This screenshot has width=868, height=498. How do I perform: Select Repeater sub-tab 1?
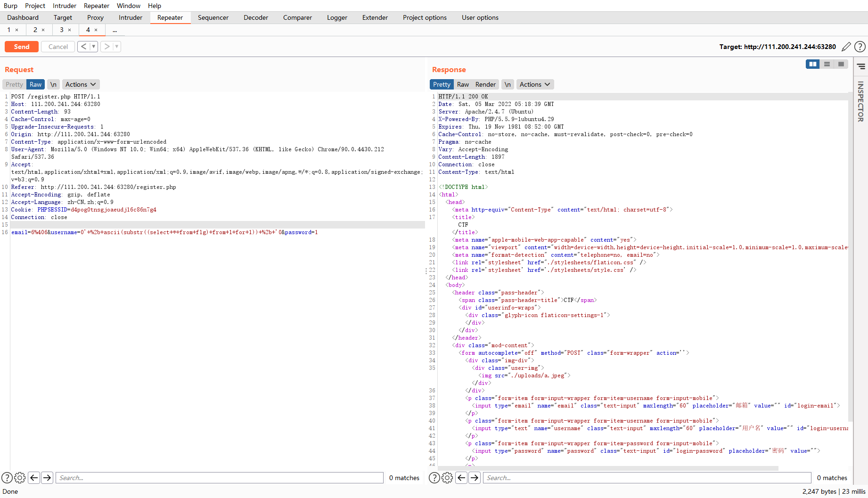point(8,30)
